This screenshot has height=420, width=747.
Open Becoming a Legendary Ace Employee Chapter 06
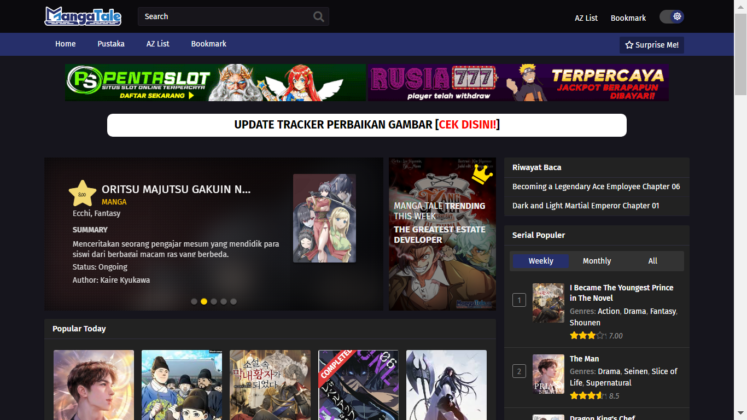tap(596, 187)
